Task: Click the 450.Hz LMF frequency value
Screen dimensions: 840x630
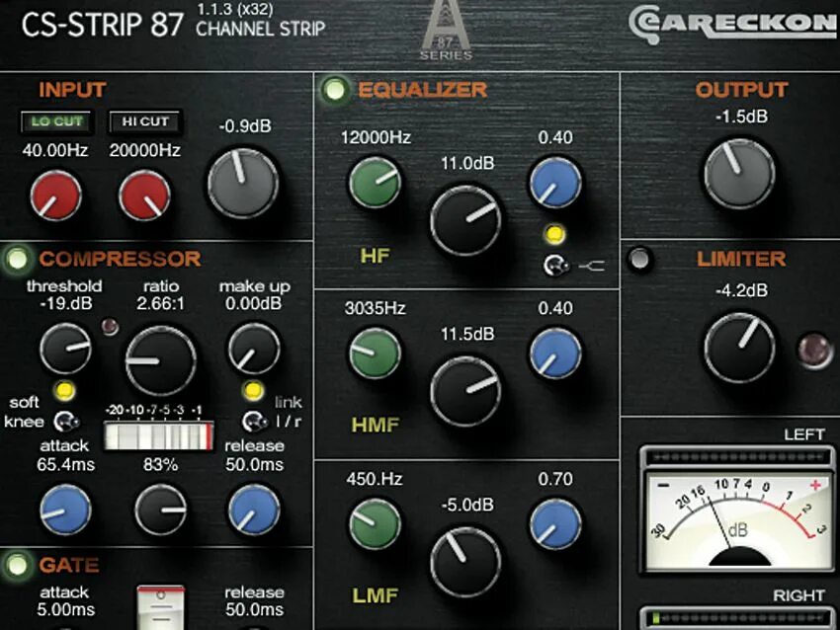Action: 374,479
